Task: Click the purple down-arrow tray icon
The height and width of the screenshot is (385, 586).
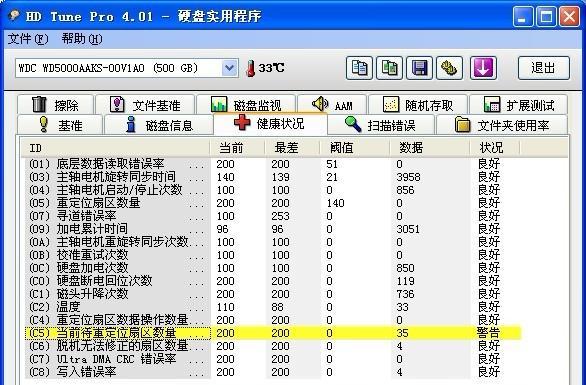Action: click(x=483, y=68)
